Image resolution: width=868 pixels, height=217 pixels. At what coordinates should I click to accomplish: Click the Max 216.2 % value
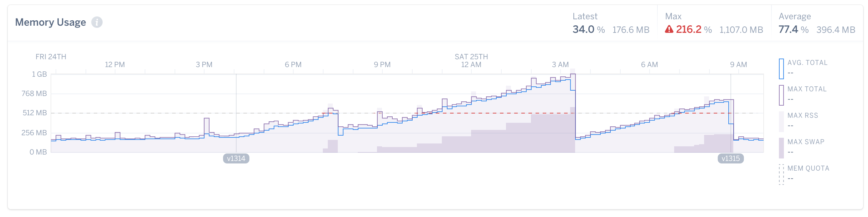click(x=693, y=30)
